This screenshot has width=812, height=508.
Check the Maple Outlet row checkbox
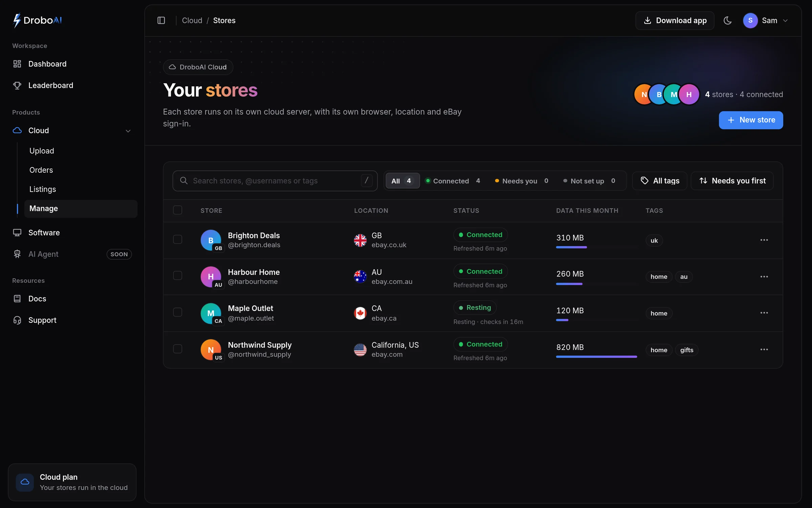[178, 312]
